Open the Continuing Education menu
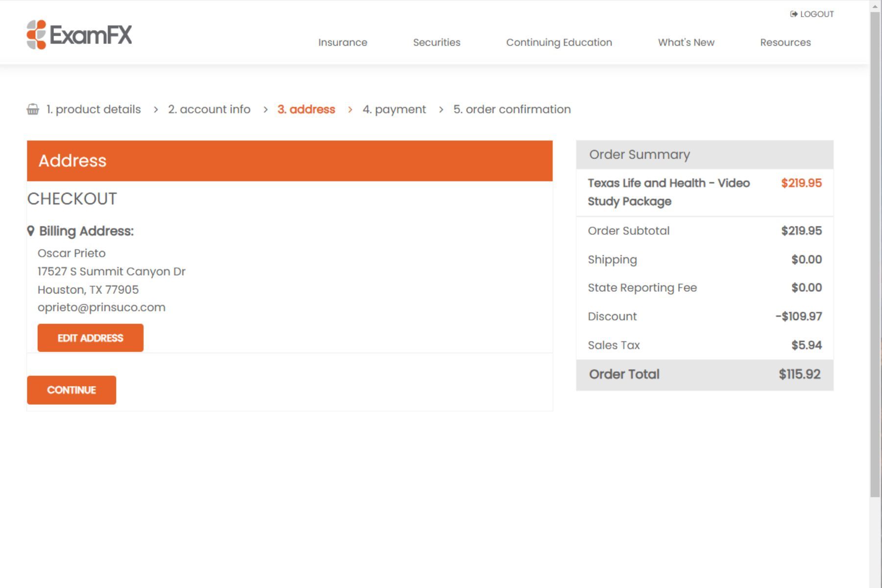Screen dimensions: 882x588 tap(559, 43)
